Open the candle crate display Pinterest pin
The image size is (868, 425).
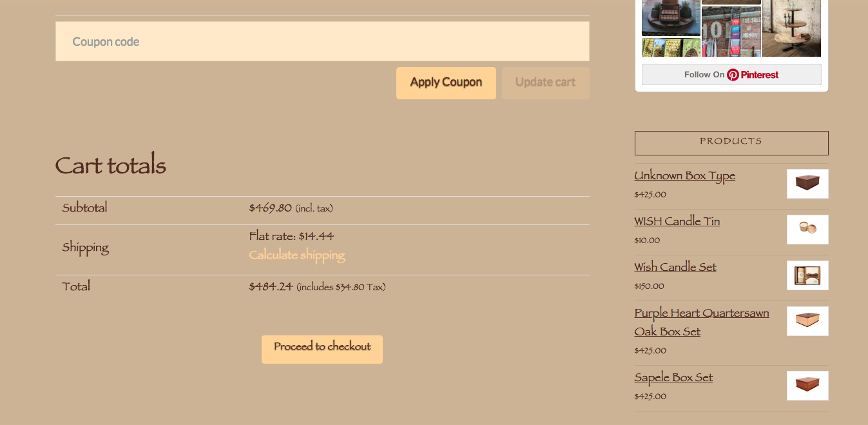[x=670, y=17]
